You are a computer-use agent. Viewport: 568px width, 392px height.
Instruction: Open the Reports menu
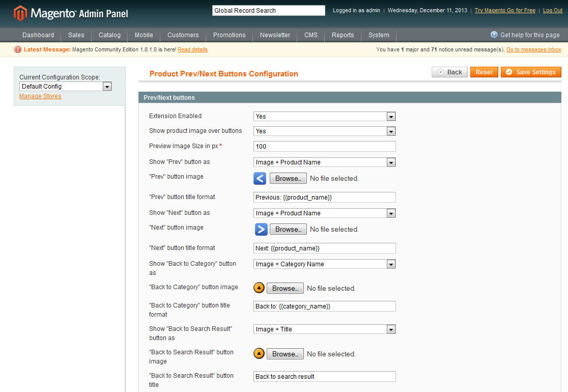pyautogui.click(x=343, y=35)
